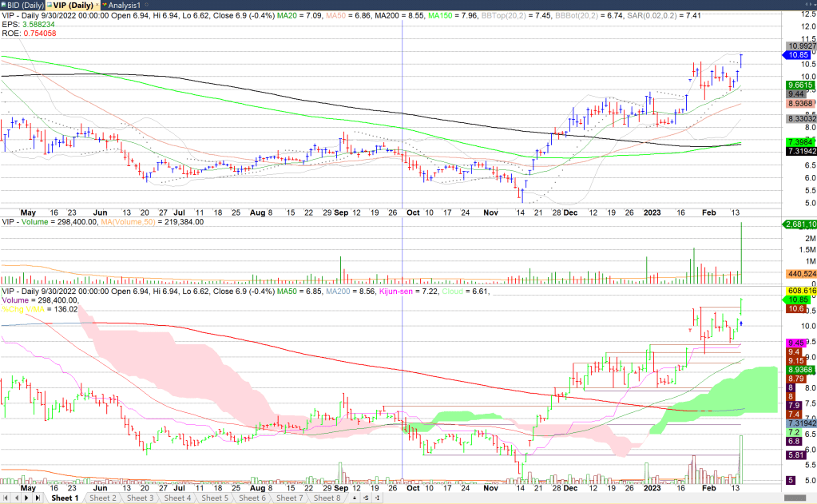This screenshot has height=504, width=817.
Task: Click the previous sheet arrow
Action: pos(16,498)
